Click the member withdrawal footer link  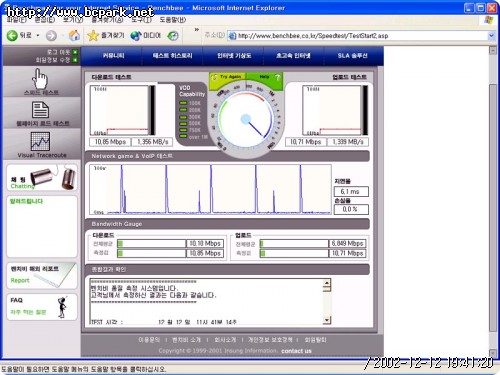(315, 340)
